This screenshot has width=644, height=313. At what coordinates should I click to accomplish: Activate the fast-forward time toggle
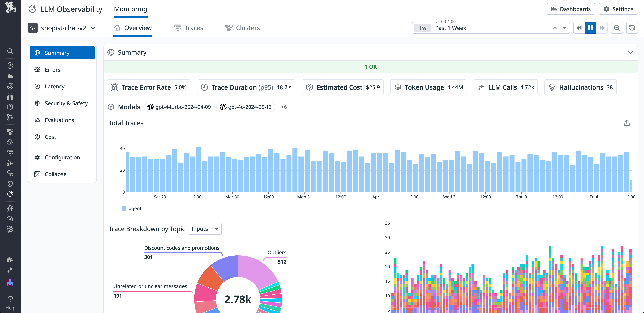point(602,28)
